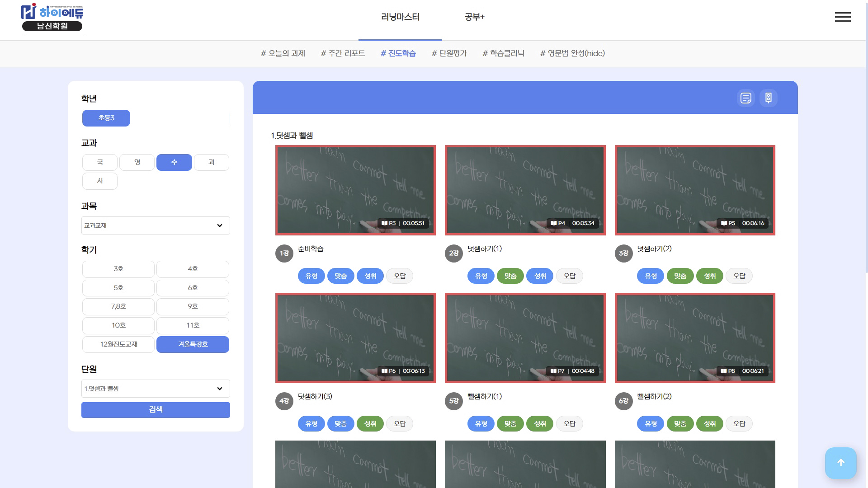
Task: Play the 덧셈하기(2) P5 video thumbnail
Action: 695,190
